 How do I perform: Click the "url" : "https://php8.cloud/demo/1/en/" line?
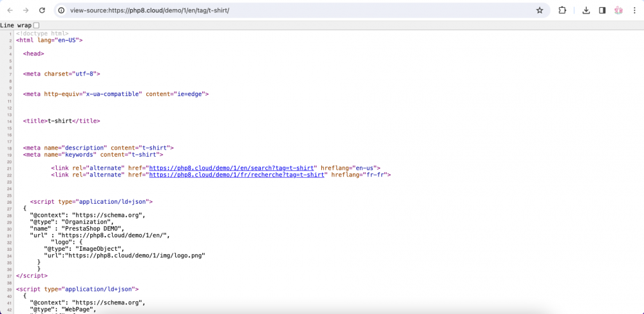click(100, 235)
